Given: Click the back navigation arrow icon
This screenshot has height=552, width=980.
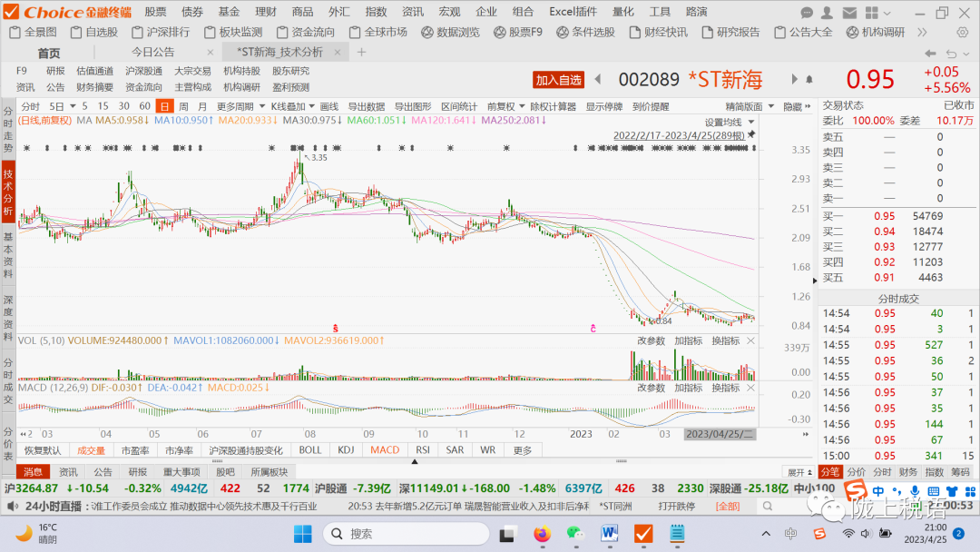Looking at the screenshot, I should (931, 54).
